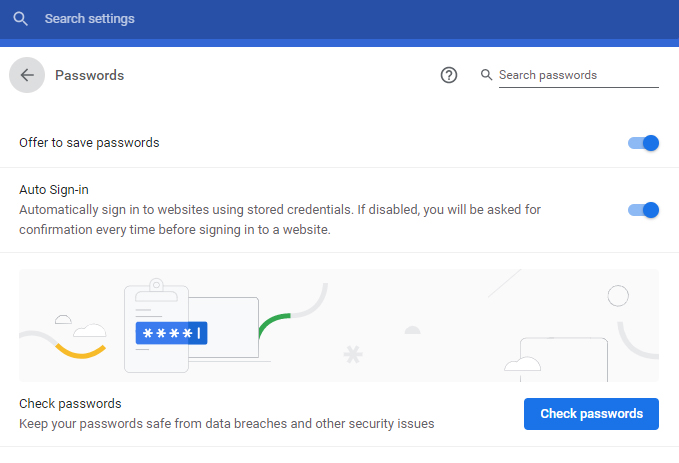Viewport: 679px width, 463px height.
Task: Click the Auto Sign-in description text
Action: click(280, 220)
